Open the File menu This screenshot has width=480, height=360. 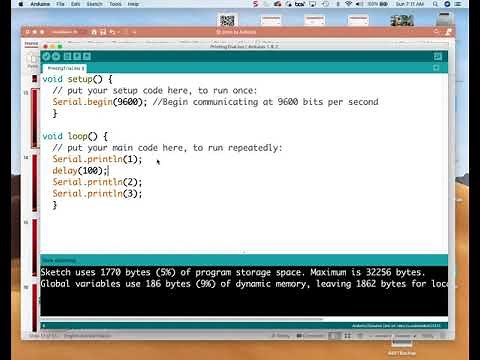pyautogui.click(x=60, y=4)
